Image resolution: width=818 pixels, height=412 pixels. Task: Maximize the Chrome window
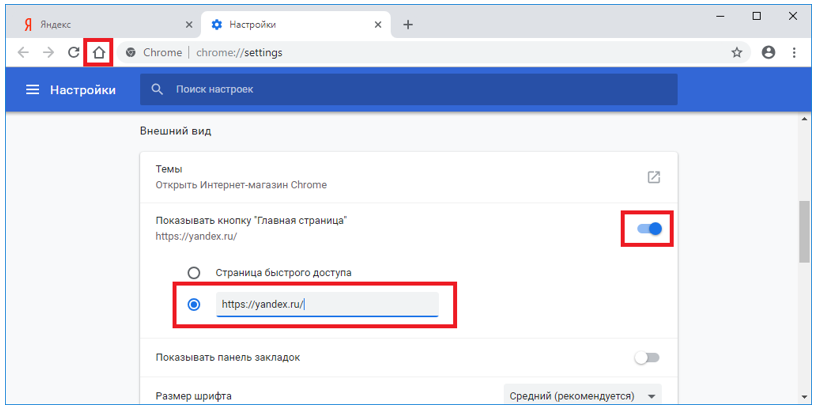pyautogui.click(x=756, y=17)
